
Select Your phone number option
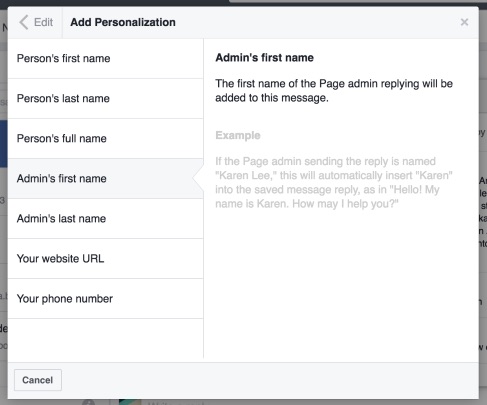click(x=106, y=299)
